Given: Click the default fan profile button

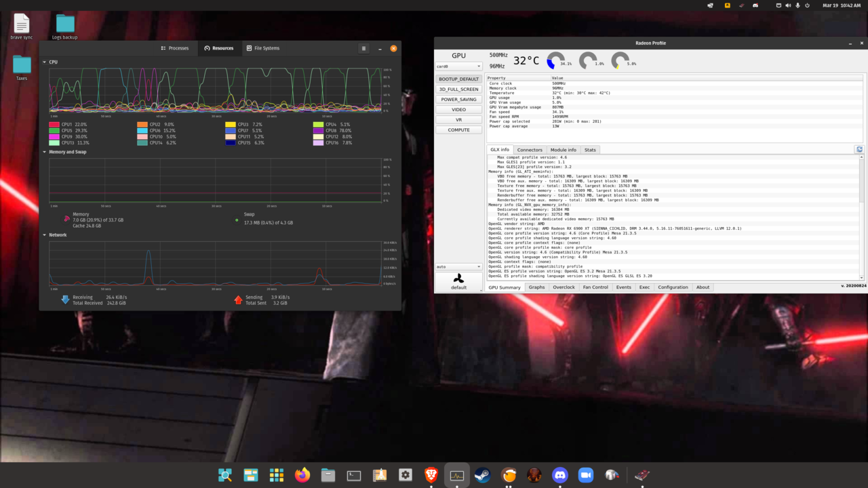Looking at the screenshot, I should pos(459,281).
